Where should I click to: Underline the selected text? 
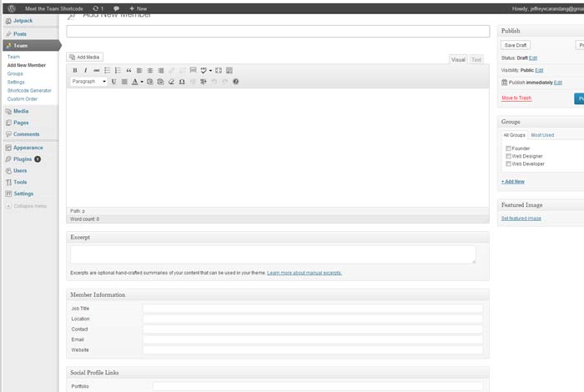click(x=113, y=82)
